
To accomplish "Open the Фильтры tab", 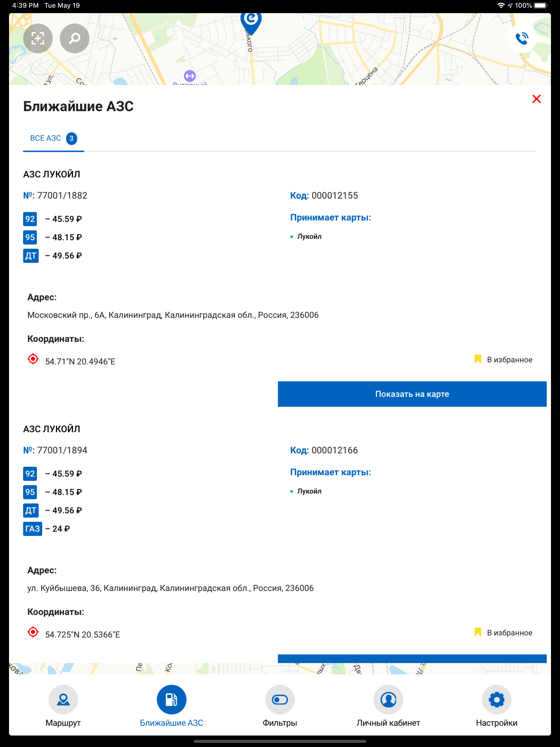I will [x=280, y=706].
